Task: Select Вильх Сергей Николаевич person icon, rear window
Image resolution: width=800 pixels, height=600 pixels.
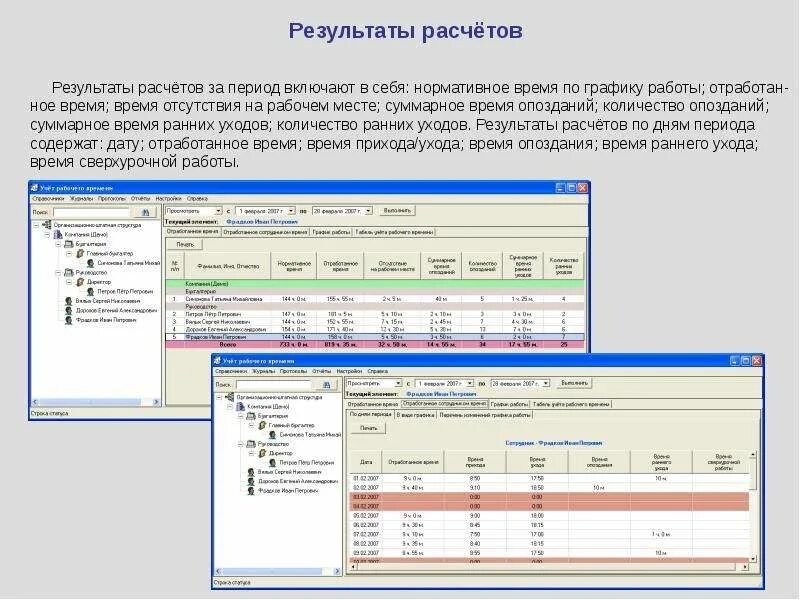Action: pyautogui.click(x=69, y=301)
